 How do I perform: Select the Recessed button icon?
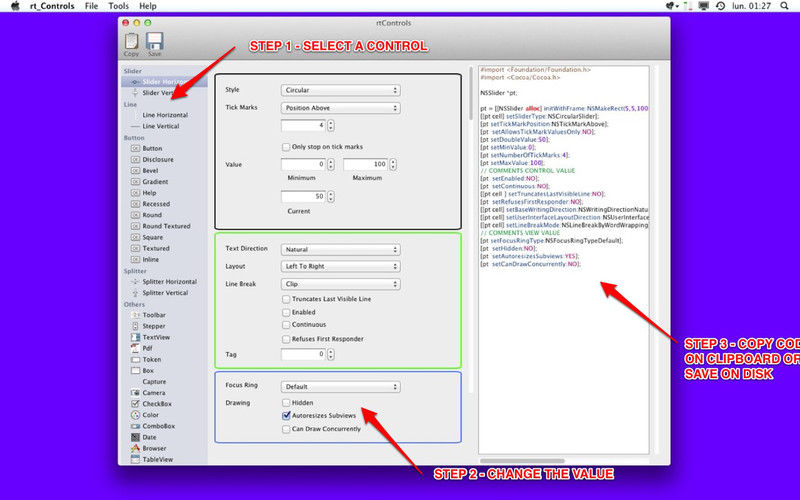[x=135, y=204]
